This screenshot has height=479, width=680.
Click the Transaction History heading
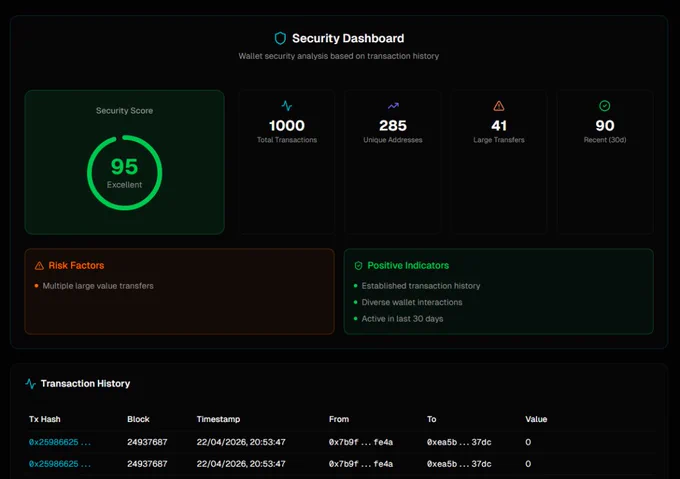(x=85, y=384)
